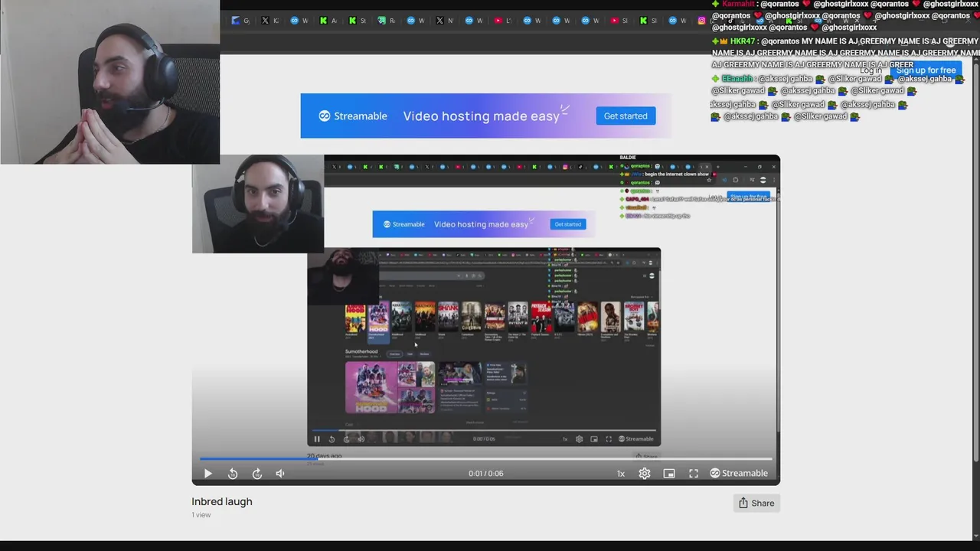The width and height of the screenshot is (980, 551).
Task: Skip forward ten seconds in the player
Action: tap(257, 474)
